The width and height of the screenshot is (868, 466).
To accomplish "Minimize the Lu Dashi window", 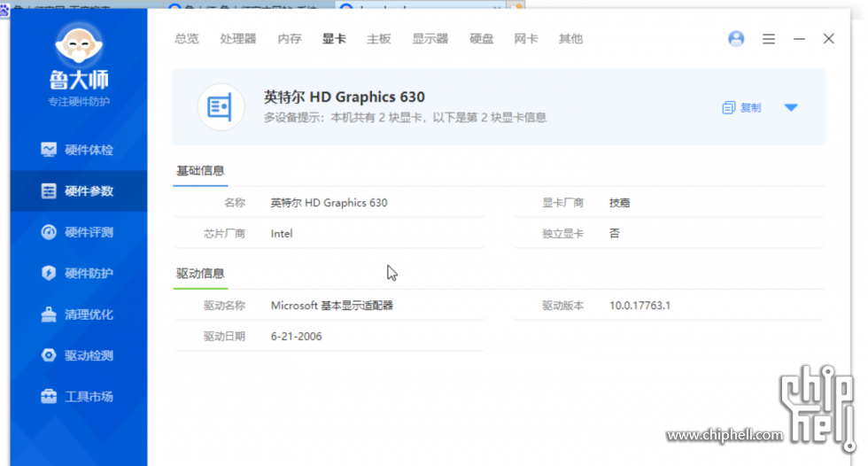I will pos(799,39).
